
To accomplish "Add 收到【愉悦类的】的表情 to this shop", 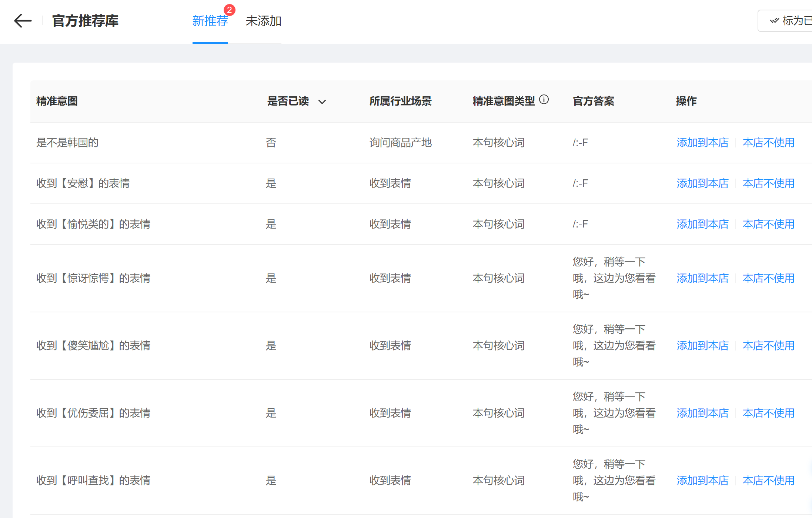I will 702,224.
